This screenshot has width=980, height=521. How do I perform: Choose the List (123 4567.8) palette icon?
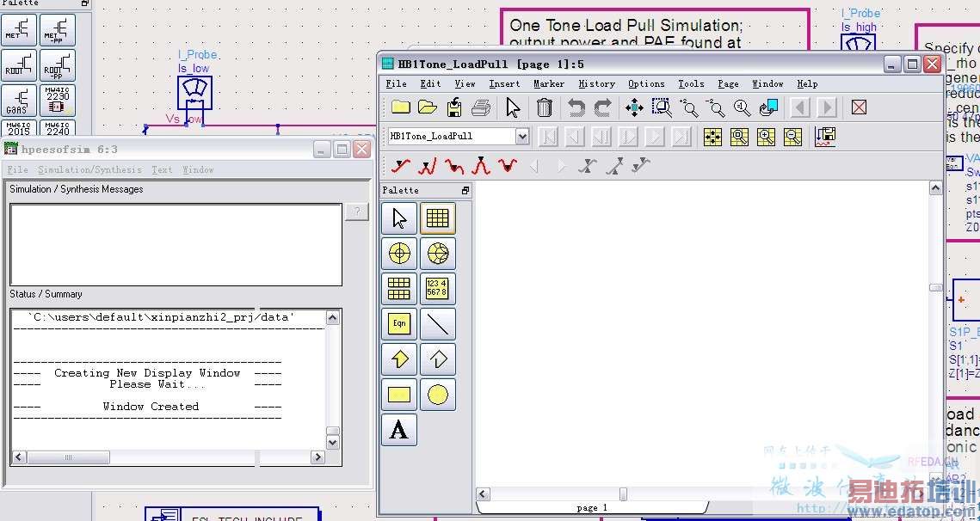click(437, 289)
